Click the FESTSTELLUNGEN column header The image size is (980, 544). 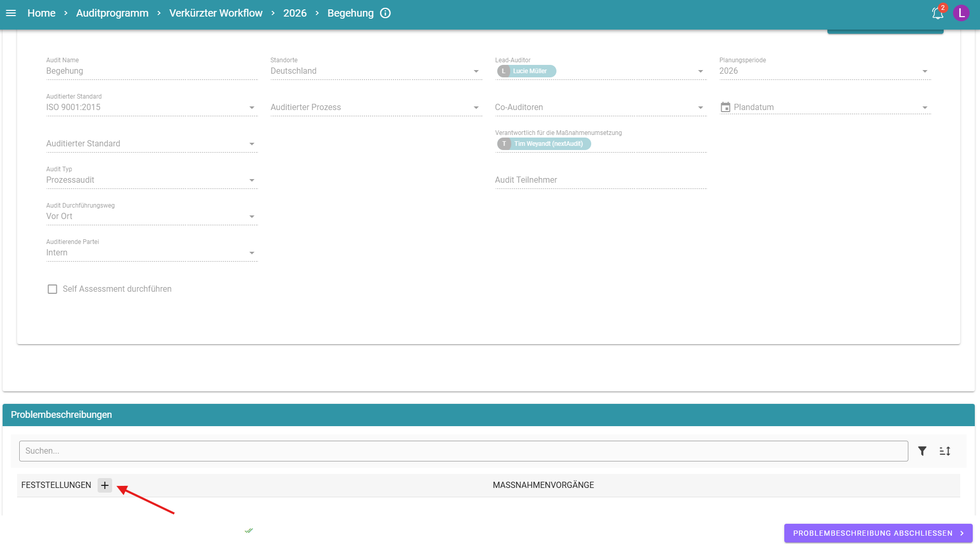(x=56, y=485)
